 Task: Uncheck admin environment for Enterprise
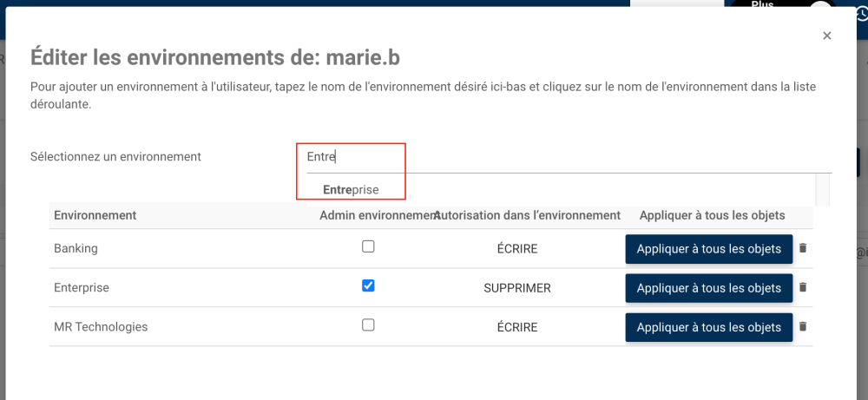click(x=368, y=285)
